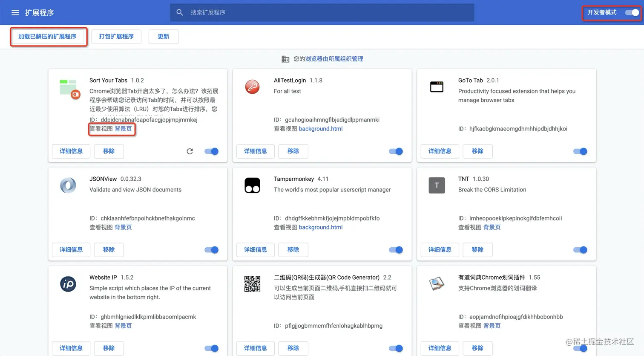644x356 pixels.
Task: Open background.html link of Tampermonkey
Action: pos(321,227)
